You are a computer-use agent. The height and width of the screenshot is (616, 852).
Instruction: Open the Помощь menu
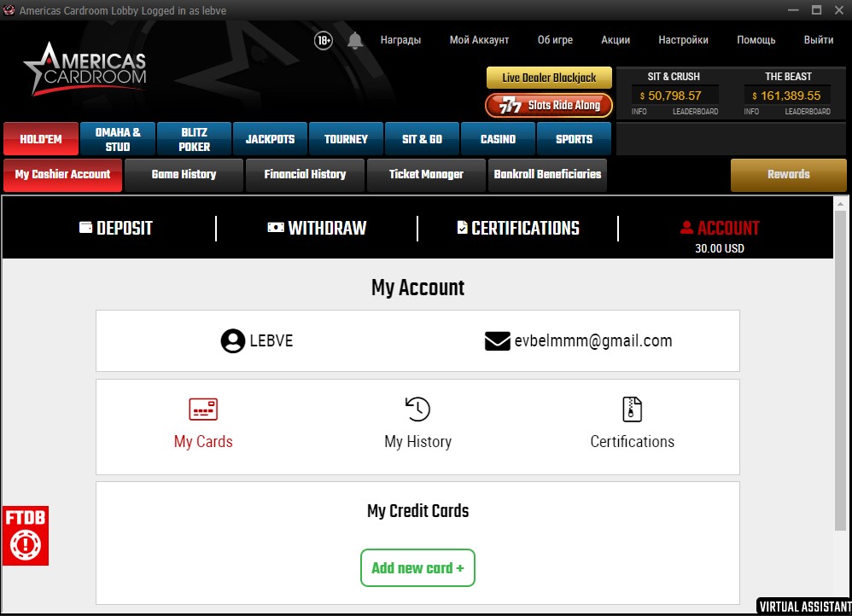tap(756, 39)
